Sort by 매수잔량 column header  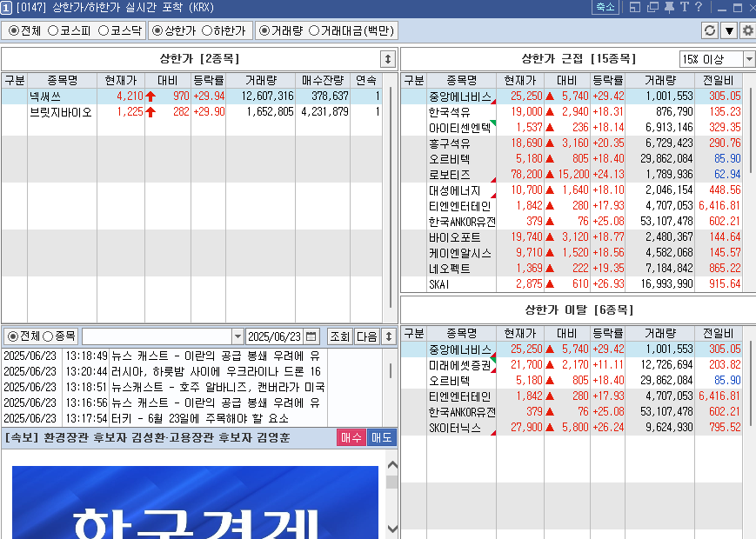pos(323,81)
